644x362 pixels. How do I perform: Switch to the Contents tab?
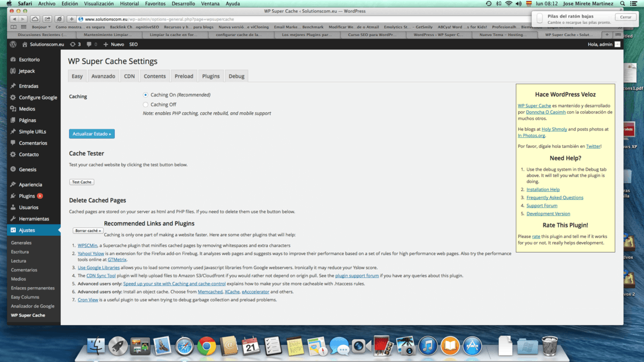[x=155, y=76]
